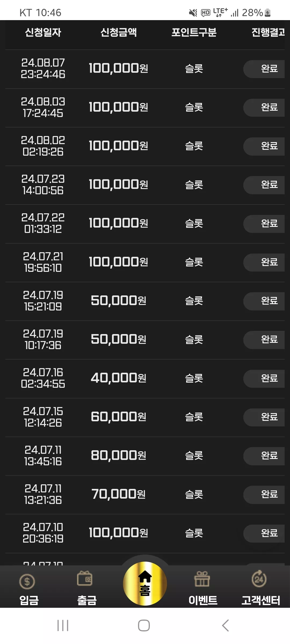The height and width of the screenshot is (644, 290).
Task: Select the 신청금액 column header
Action: (118, 32)
